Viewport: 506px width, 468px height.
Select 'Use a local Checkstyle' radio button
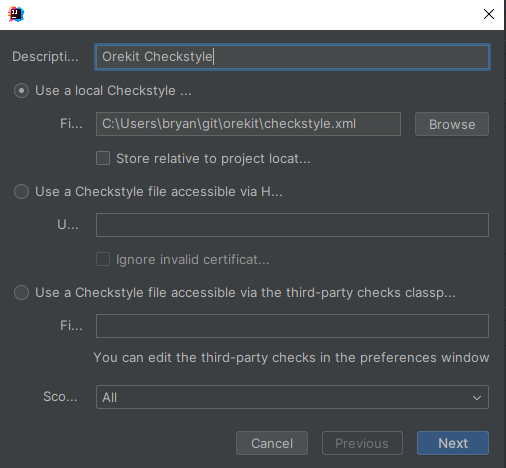pos(21,91)
